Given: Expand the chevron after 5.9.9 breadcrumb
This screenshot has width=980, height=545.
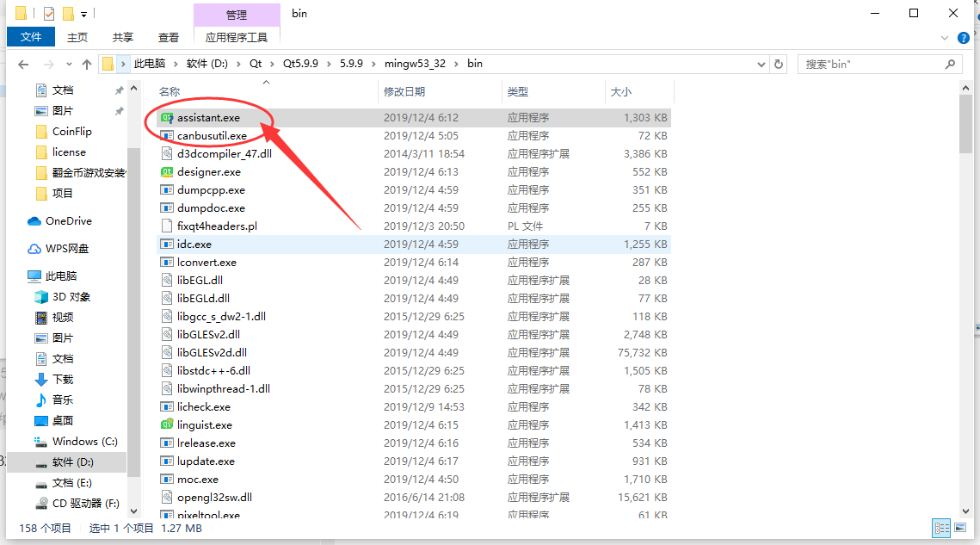Looking at the screenshot, I should (x=373, y=64).
